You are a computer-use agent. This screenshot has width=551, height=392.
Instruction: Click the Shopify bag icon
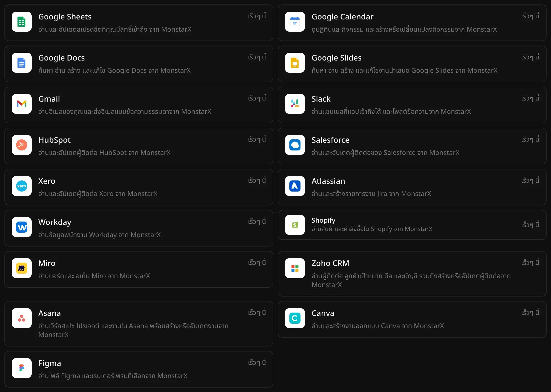(x=295, y=225)
